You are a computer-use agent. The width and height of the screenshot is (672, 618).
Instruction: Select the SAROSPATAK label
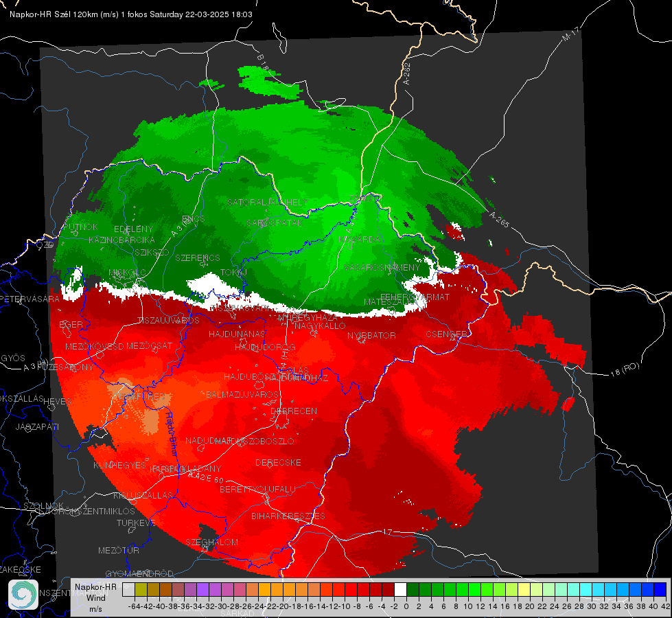click(x=275, y=222)
